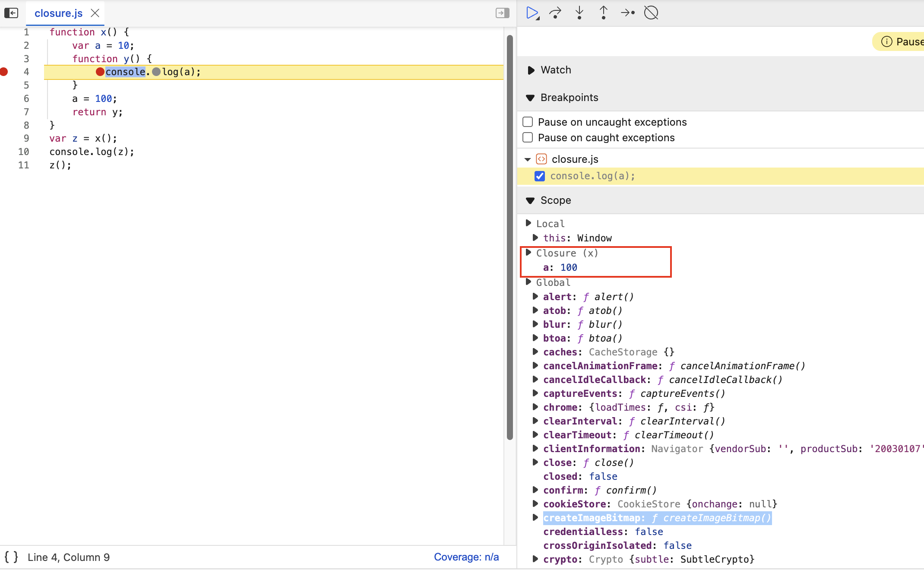
Task: Expand captureEvents entry
Action: click(535, 393)
